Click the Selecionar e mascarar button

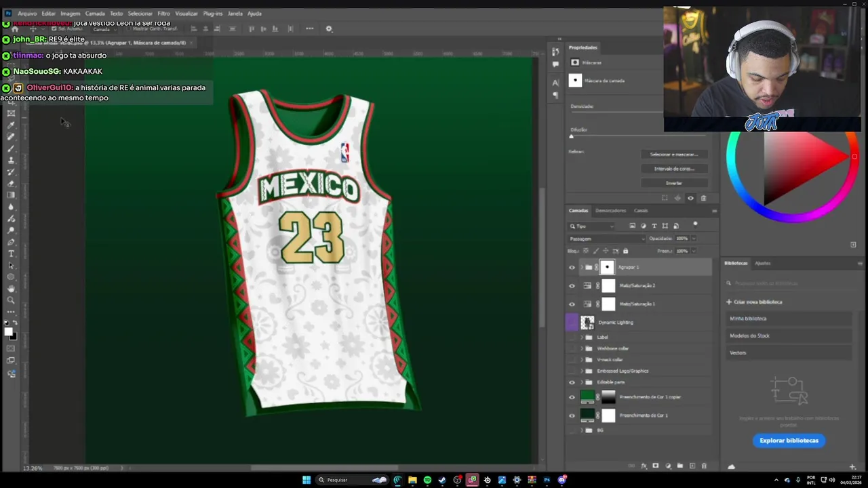[674, 155]
